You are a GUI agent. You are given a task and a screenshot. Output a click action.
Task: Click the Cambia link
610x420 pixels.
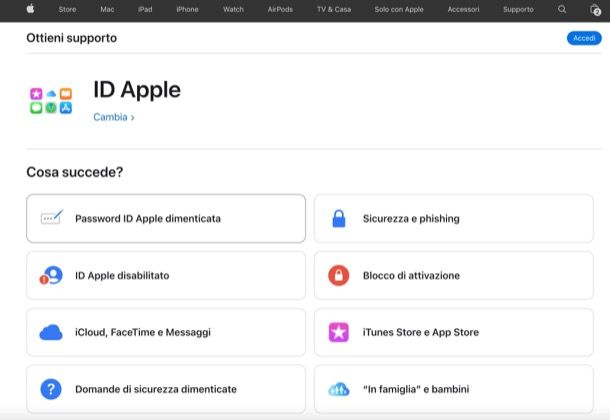114,117
